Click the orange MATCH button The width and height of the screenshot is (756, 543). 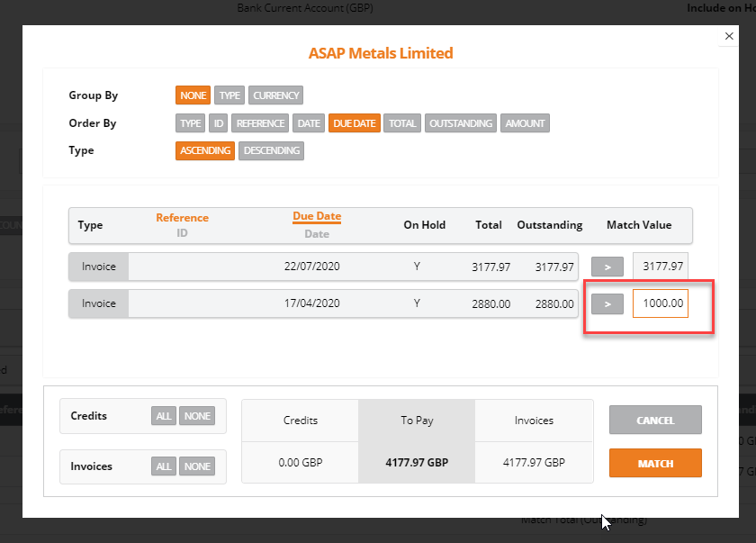pos(655,464)
